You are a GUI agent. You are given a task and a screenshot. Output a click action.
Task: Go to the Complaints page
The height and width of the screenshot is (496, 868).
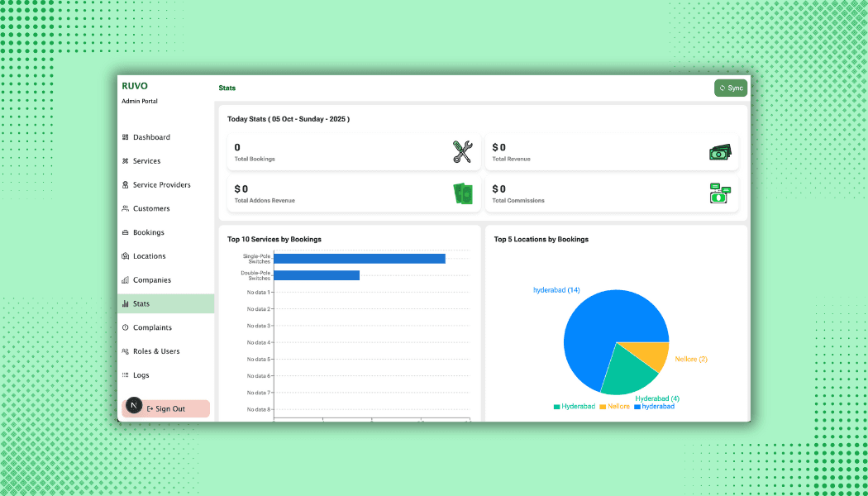152,328
